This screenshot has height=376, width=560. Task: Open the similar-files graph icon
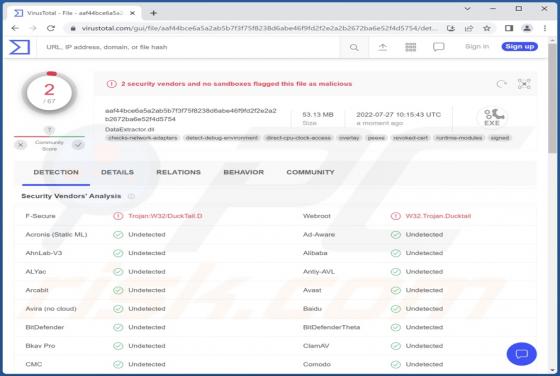pos(524,84)
